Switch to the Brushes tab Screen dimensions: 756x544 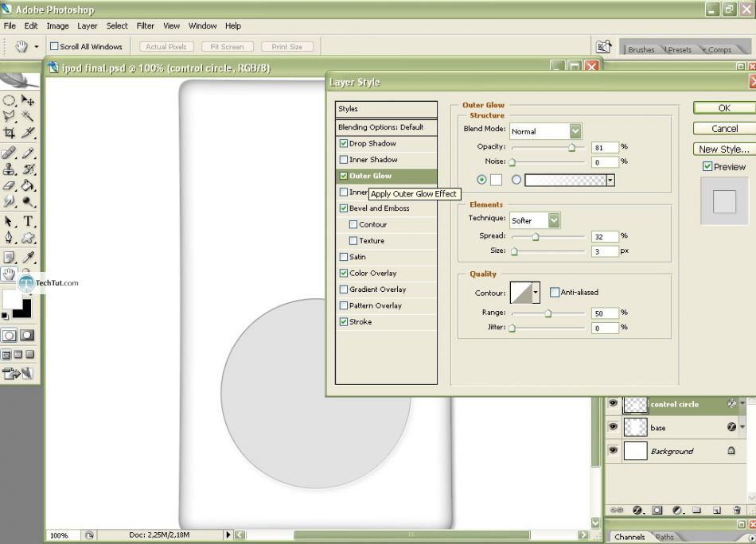click(641, 49)
